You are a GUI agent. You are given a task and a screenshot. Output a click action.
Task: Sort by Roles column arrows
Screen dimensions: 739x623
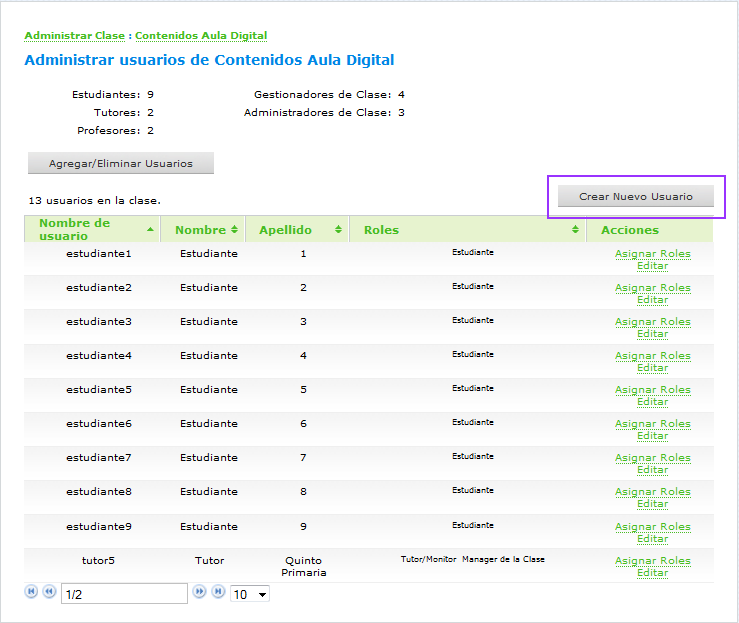tap(575, 230)
